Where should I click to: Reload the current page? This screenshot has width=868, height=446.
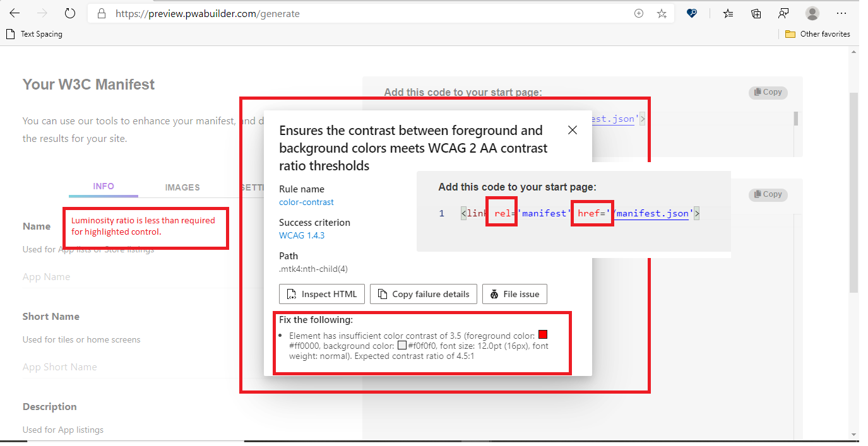point(69,13)
